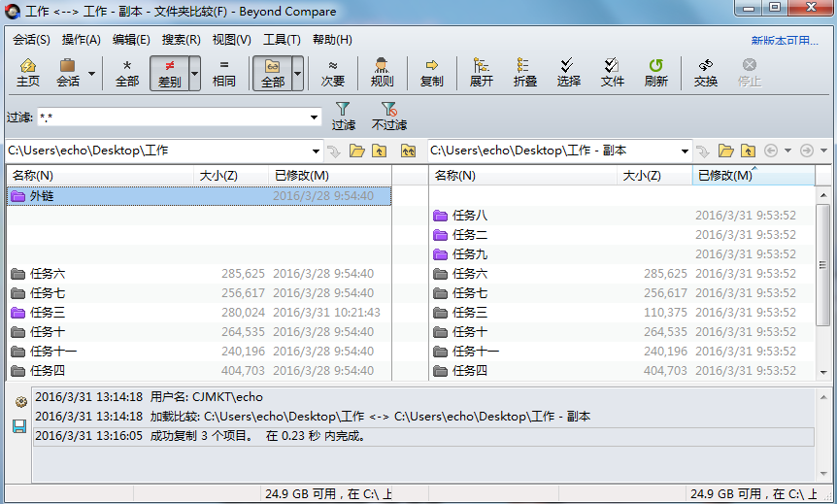Click into the 过滤 filter text field

[174, 118]
